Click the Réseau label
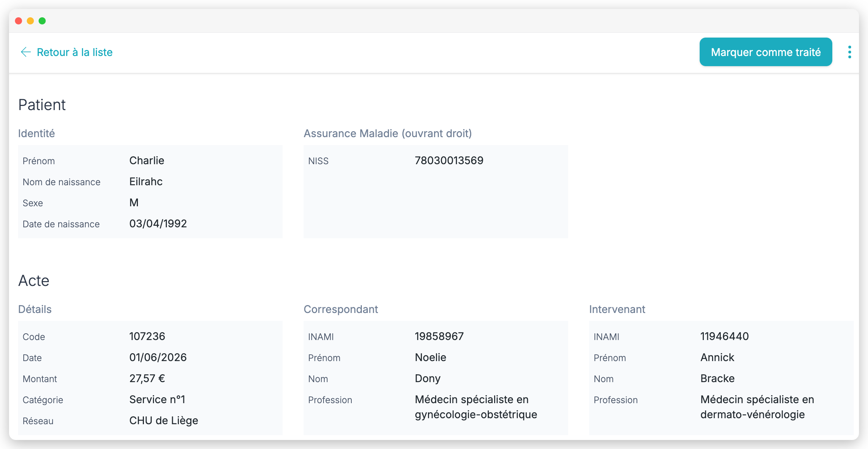 pyautogui.click(x=38, y=421)
